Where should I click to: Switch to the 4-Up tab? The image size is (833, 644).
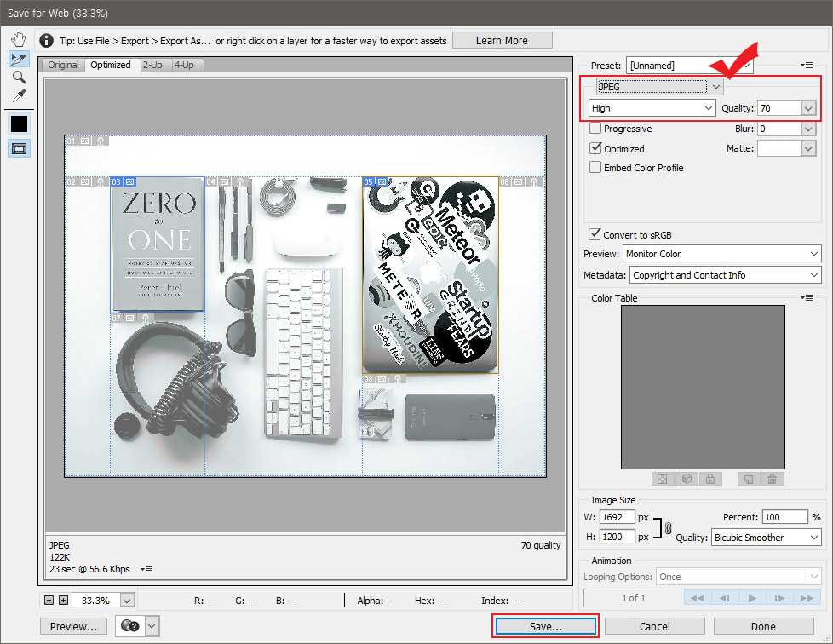[x=184, y=65]
